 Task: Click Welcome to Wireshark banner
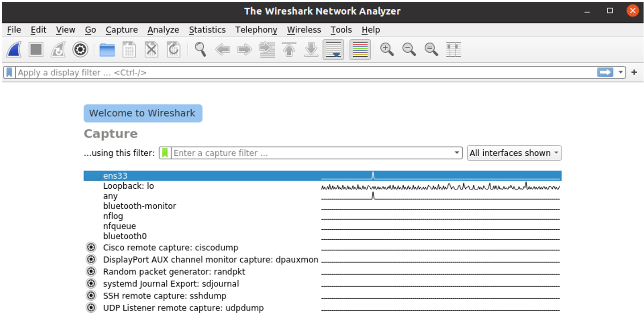tap(143, 113)
